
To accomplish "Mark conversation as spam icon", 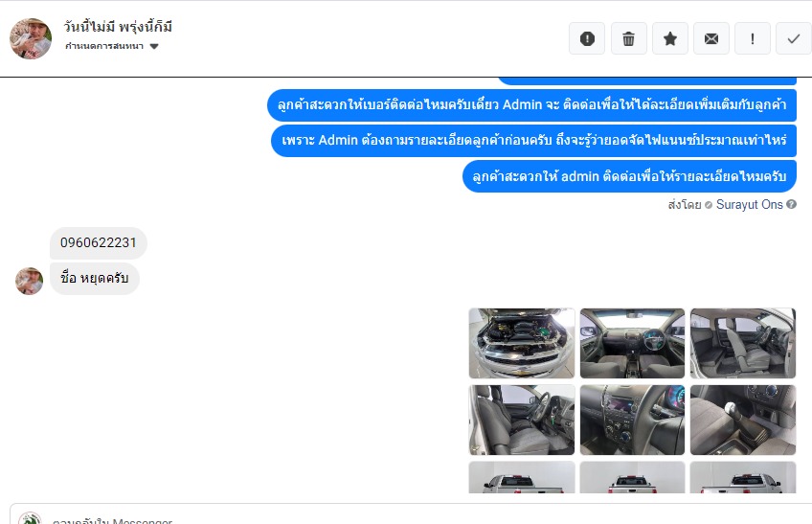I will [587, 38].
